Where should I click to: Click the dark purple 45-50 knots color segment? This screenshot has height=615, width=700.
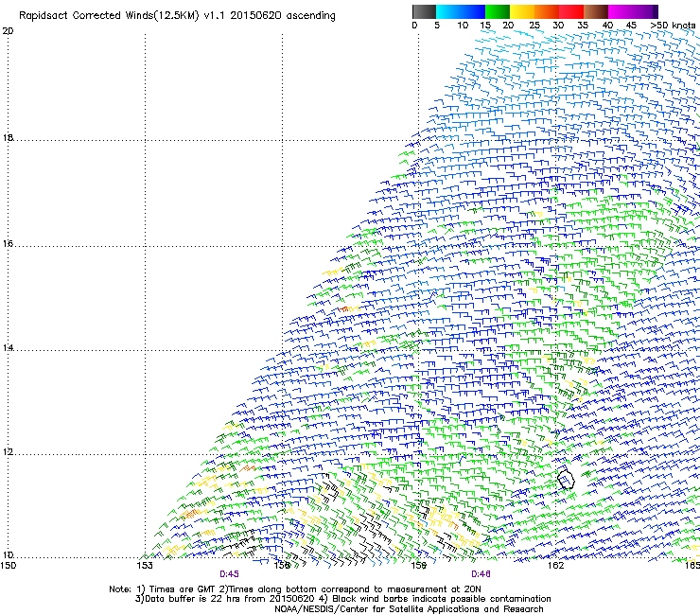pos(645,11)
